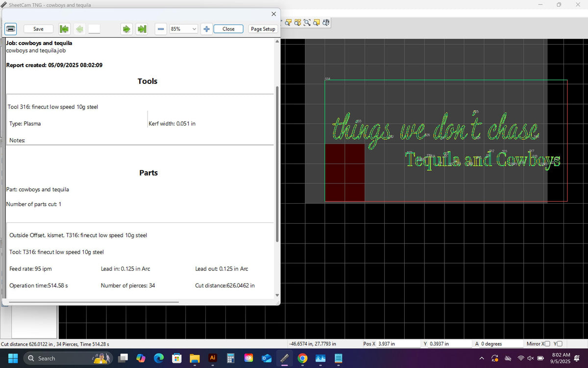This screenshot has height=368, width=588.
Task: Click the report horizontal scrollbar
Action: 93,302
